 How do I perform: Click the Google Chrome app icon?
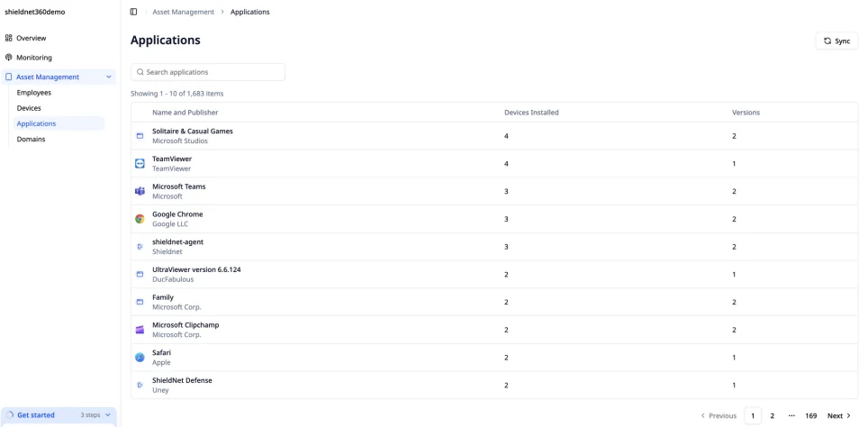140,219
